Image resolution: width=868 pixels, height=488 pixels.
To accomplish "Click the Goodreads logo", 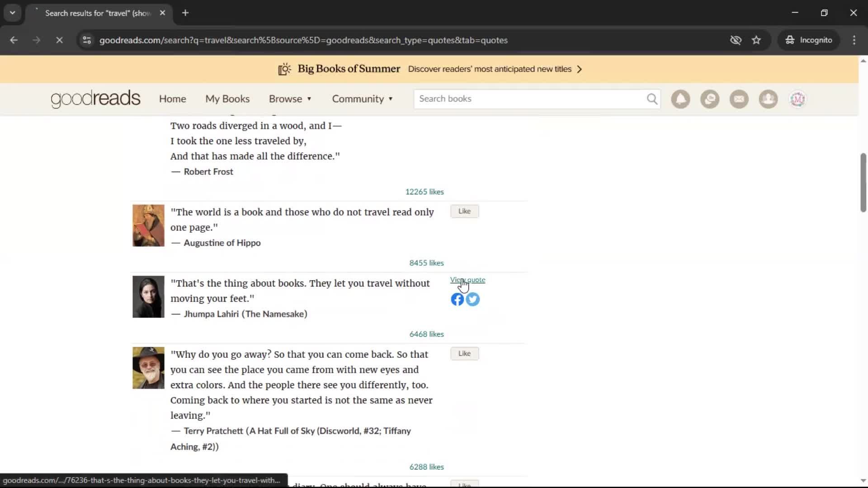I will click(x=95, y=99).
